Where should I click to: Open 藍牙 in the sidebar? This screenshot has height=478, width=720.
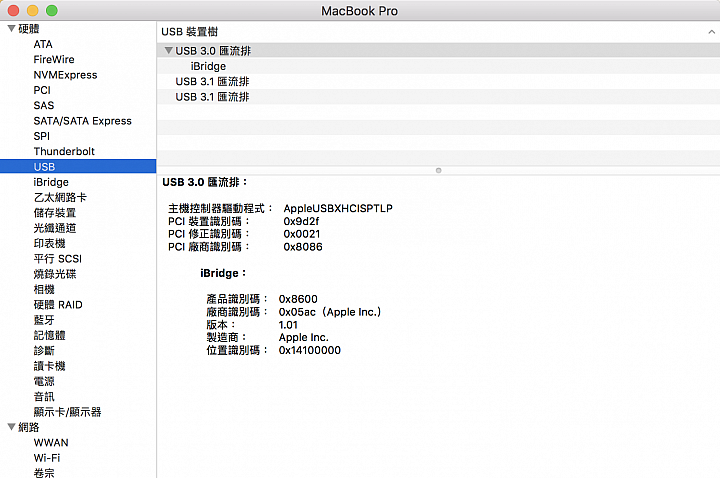[x=44, y=320]
